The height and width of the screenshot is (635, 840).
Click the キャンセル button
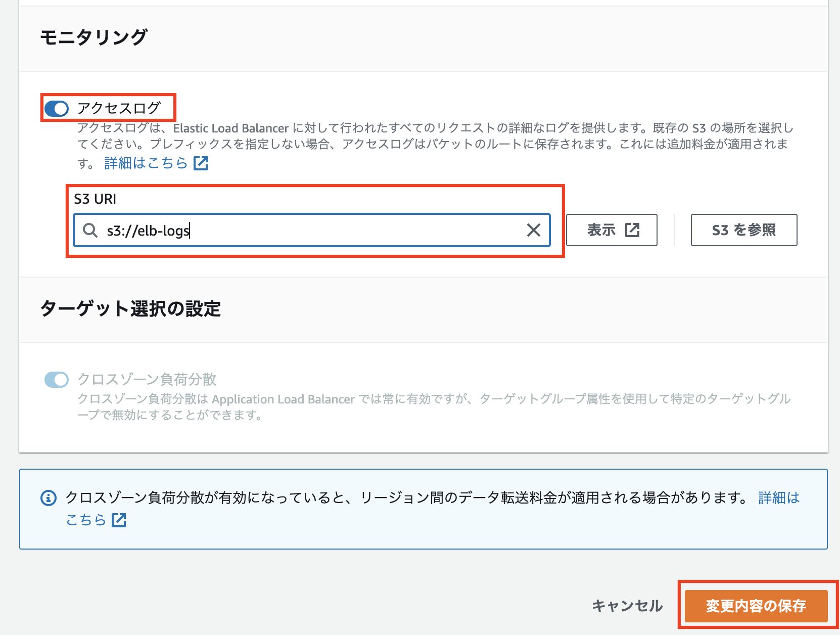click(627, 606)
